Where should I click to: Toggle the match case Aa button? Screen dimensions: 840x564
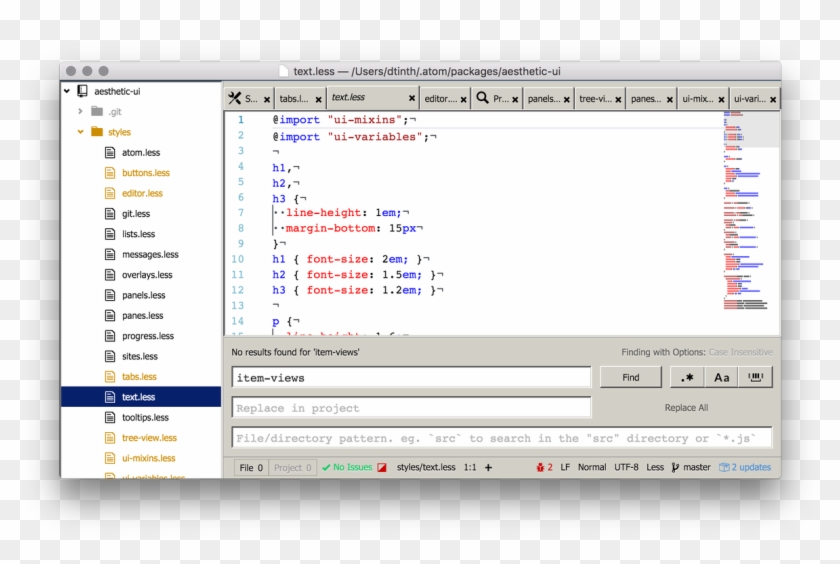[x=721, y=377]
